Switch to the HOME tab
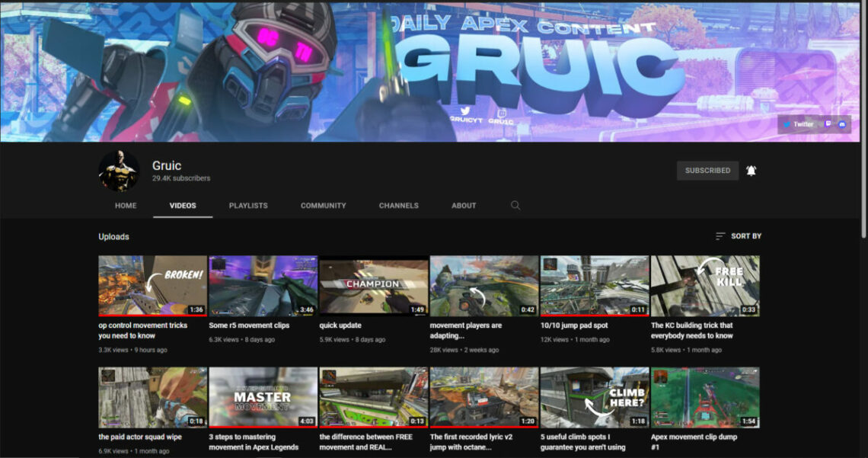 pyautogui.click(x=125, y=206)
